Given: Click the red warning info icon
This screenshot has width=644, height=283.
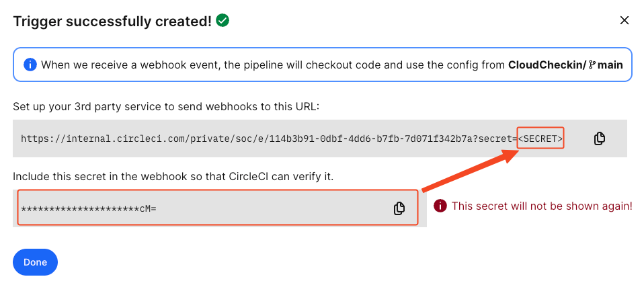Looking at the screenshot, I should pos(440,206).
